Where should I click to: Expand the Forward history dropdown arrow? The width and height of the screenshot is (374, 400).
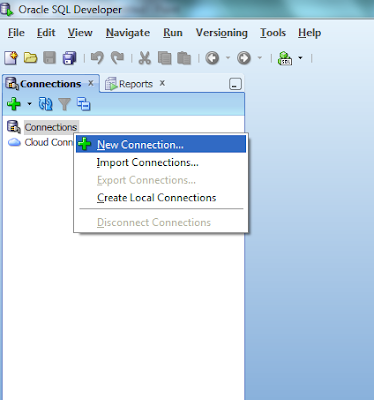click(x=259, y=58)
